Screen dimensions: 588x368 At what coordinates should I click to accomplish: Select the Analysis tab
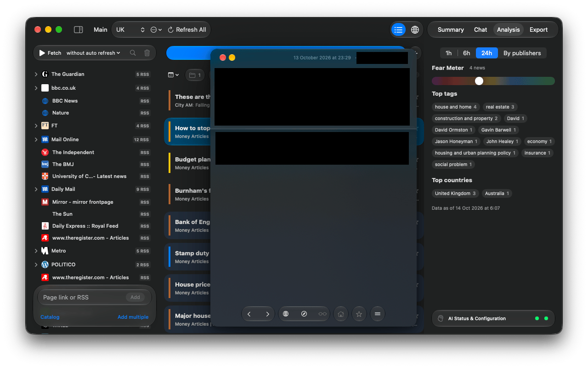(509, 29)
